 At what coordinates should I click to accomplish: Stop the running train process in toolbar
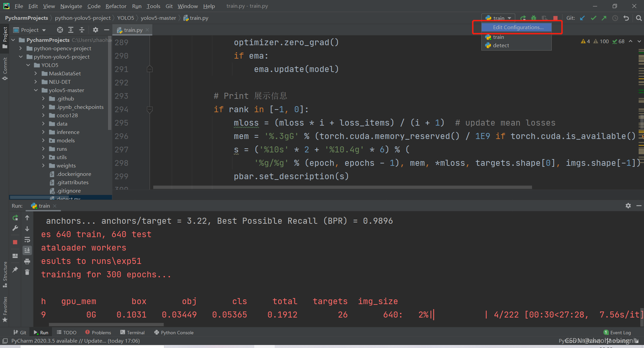(x=555, y=18)
